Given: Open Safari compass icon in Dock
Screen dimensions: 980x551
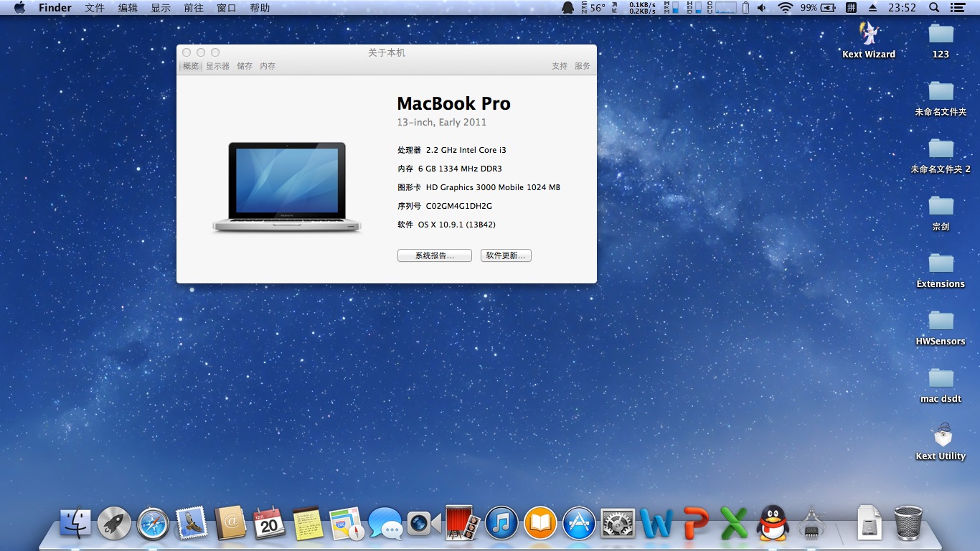Looking at the screenshot, I should (x=154, y=523).
